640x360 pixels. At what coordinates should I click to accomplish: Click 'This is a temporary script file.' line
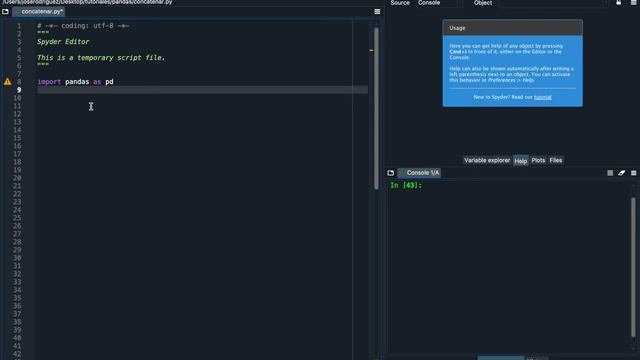tap(101, 58)
